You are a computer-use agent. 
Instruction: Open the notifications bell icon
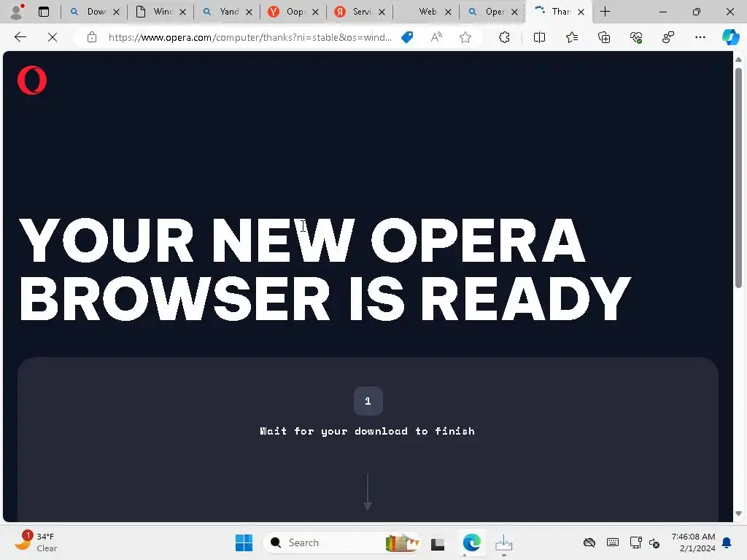point(727,542)
